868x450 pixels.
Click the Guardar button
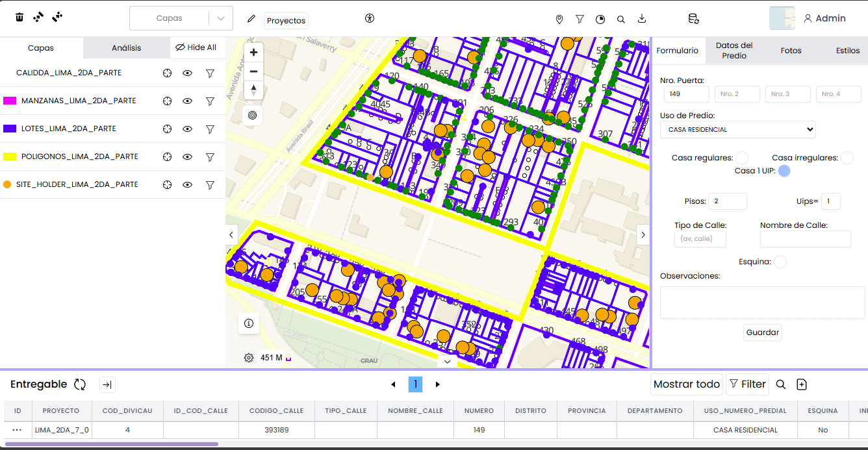click(x=762, y=332)
